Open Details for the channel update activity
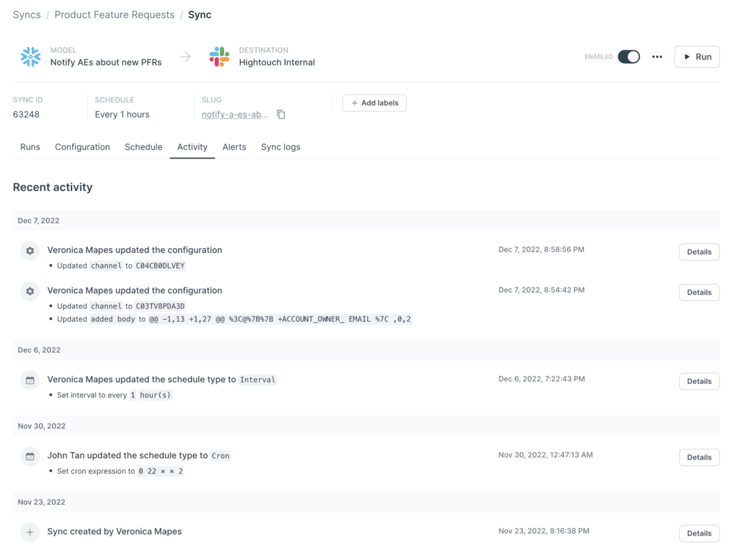This screenshot has width=756, height=558. click(x=699, y=252)
